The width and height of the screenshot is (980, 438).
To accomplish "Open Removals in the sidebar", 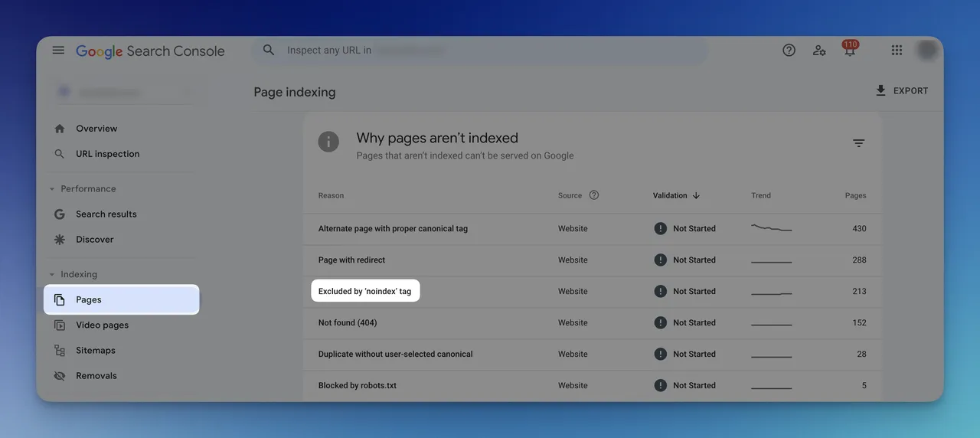I will click(96, 376).
